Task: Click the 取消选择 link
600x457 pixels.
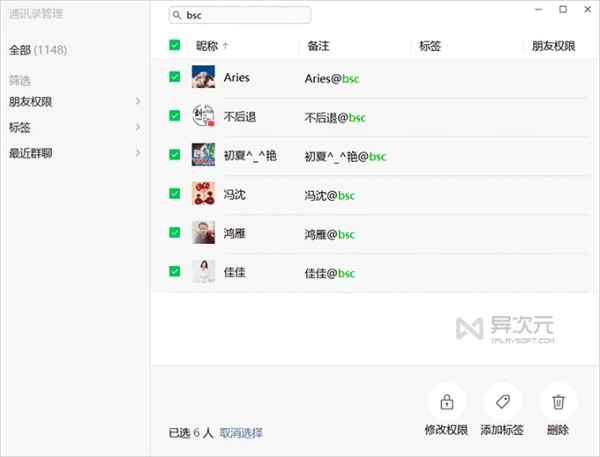Action: (x=241, y=433)
